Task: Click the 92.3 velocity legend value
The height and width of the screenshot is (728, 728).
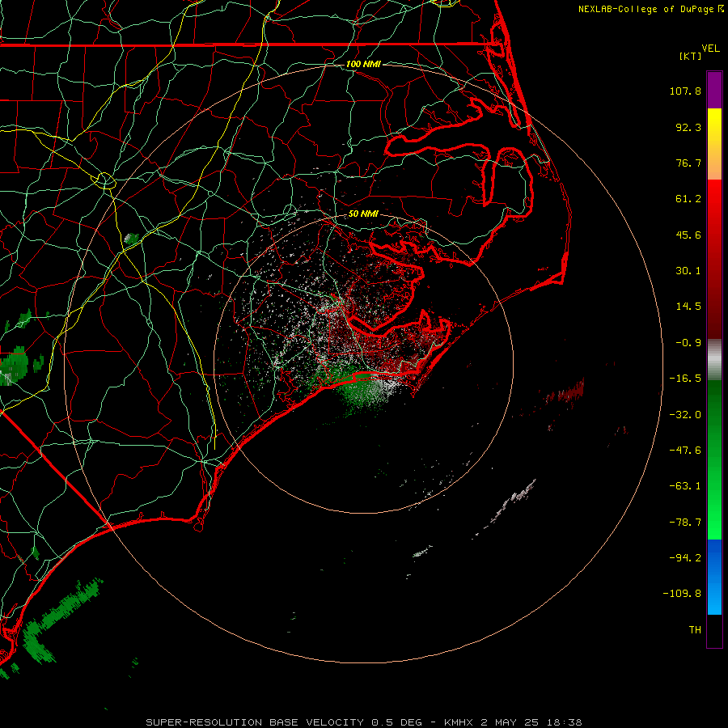Action: tap(688, 127)
